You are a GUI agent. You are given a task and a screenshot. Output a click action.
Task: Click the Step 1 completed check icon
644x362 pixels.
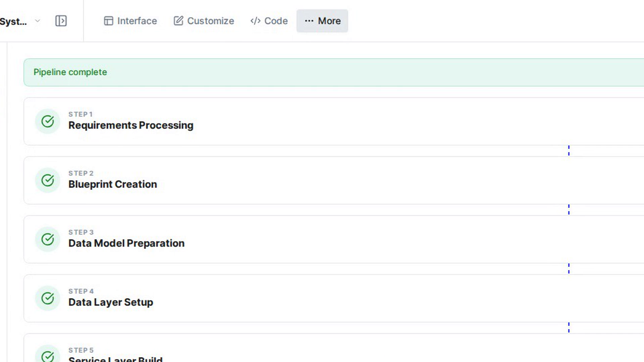[48, 121]
